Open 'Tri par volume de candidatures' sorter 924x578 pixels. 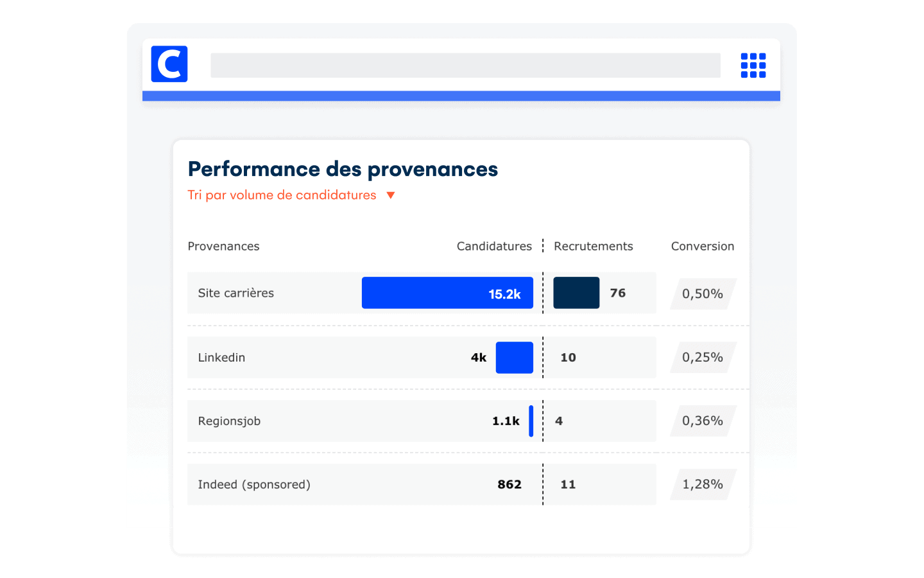point(282,195)
